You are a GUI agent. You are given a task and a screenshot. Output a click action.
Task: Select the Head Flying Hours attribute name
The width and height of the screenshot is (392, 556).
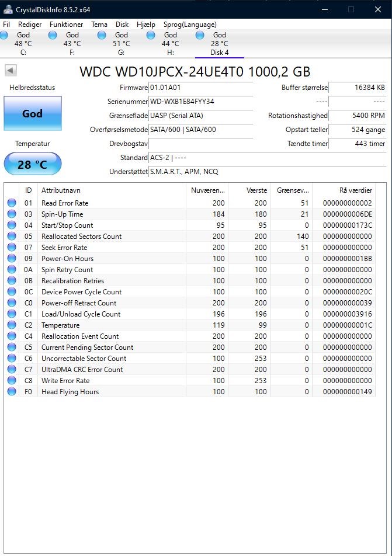pyautogui.click(x=70, y=392)
